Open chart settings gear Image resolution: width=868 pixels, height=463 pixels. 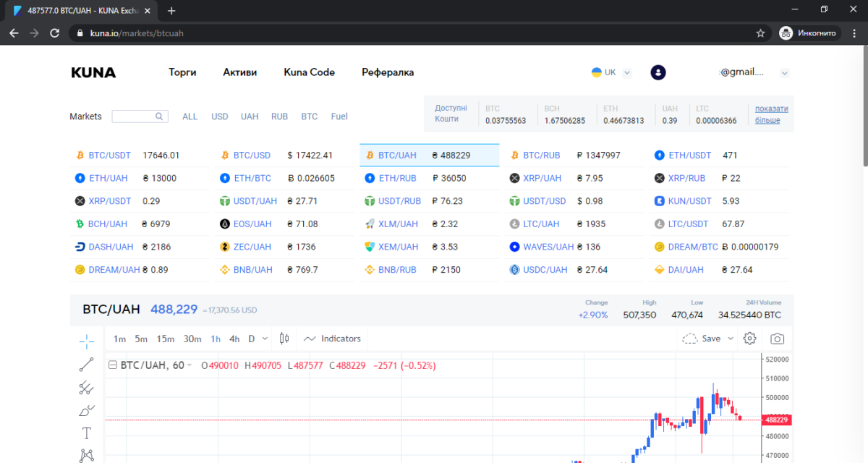(x=749, y=338)
